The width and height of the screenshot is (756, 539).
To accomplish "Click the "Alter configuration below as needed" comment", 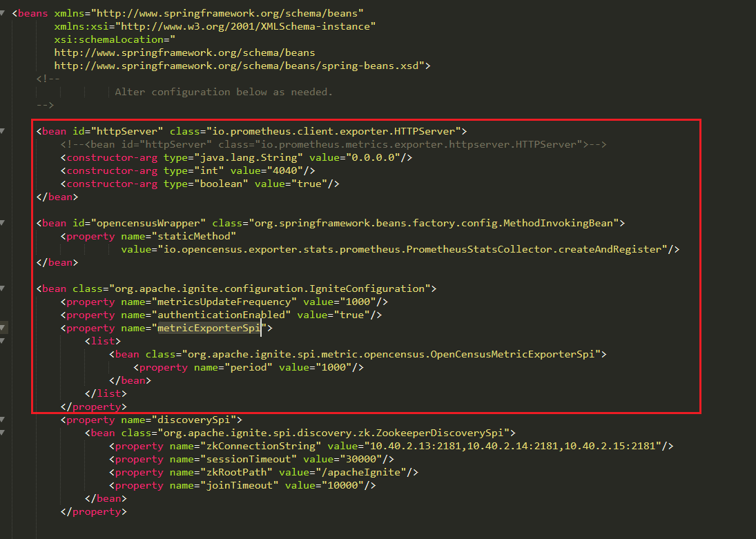I will pyautogui.click(x=223, y=92).
